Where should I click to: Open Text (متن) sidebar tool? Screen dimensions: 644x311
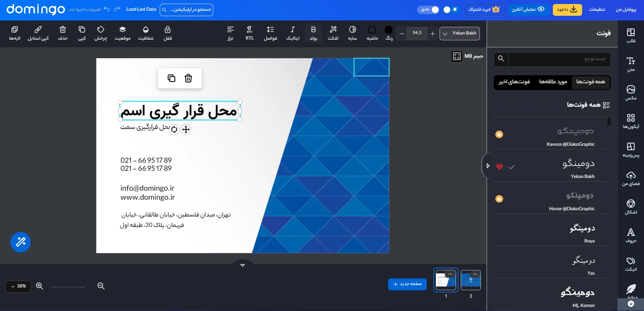[631, 64]
